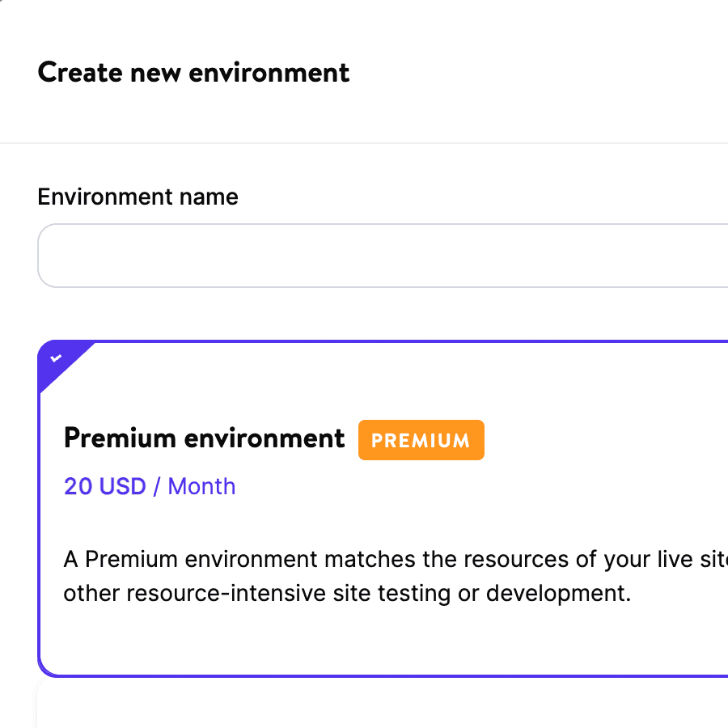728x728 pixels.
Task: Click the word environment in the card title
Action: coord(265,438)
